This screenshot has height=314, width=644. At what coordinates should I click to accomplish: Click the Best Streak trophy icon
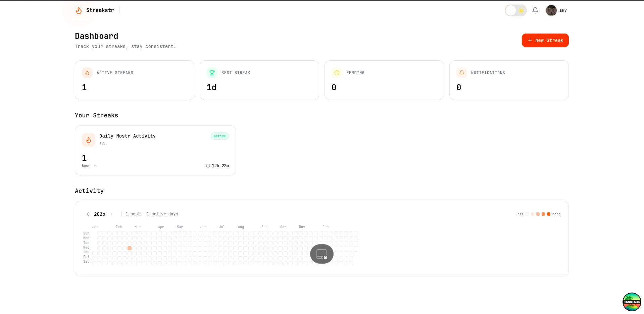[x=212, y=73]
